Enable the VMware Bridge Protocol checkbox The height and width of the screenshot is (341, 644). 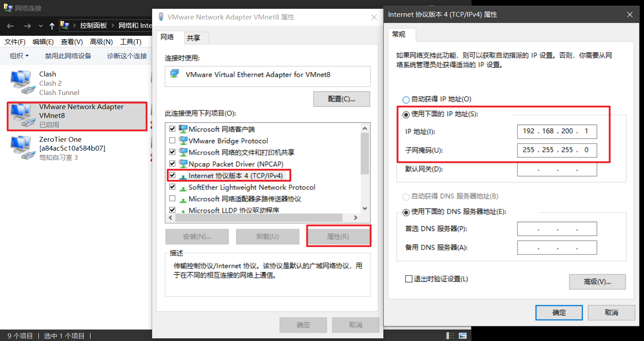click(x=172, y=140)
